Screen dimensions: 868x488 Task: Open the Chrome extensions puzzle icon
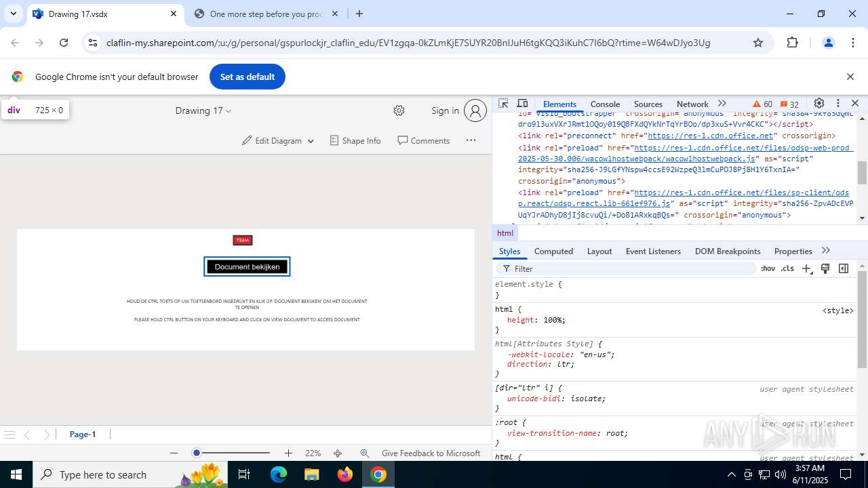792,43
